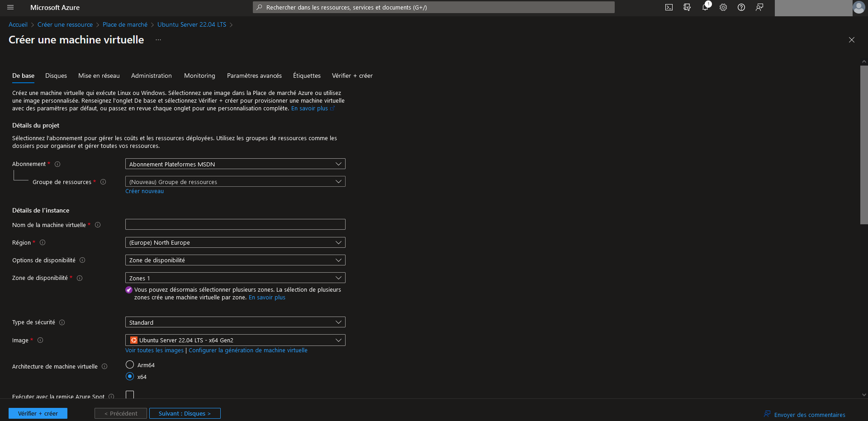
Task: Open the Image dropdown with Ubuntu Server 22.04
Action: coord(235,340)
